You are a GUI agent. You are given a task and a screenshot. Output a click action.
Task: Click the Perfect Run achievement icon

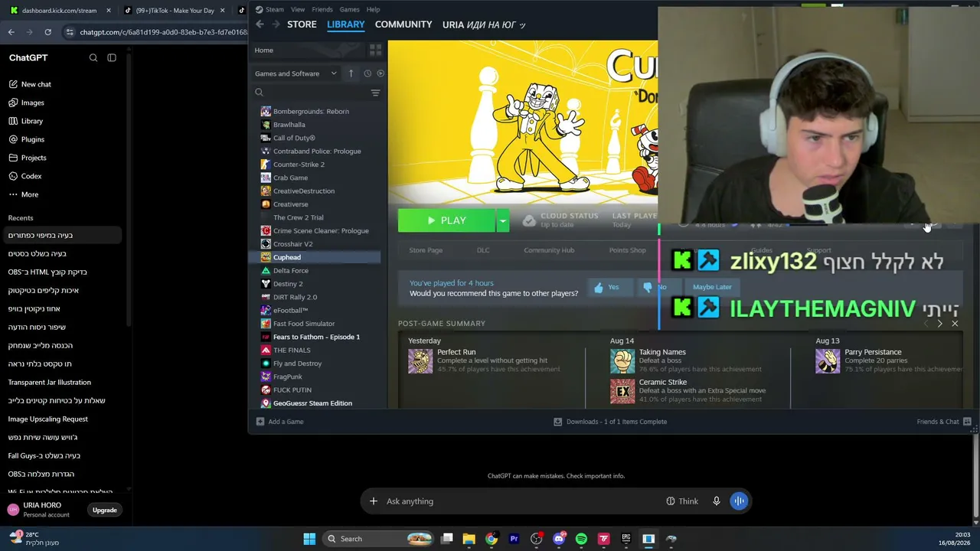tap(420, 361)
